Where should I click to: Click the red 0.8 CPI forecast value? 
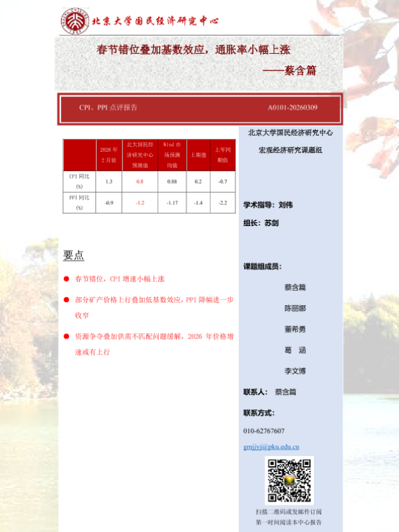click(140, 182)
